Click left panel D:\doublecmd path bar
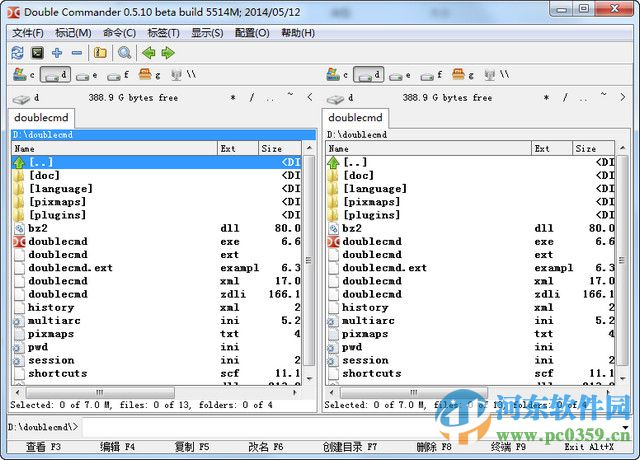 tap(163, 135)
